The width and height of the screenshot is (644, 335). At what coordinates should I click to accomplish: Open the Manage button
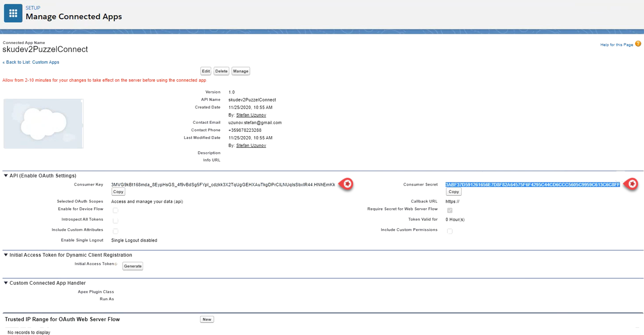point(241,71)
